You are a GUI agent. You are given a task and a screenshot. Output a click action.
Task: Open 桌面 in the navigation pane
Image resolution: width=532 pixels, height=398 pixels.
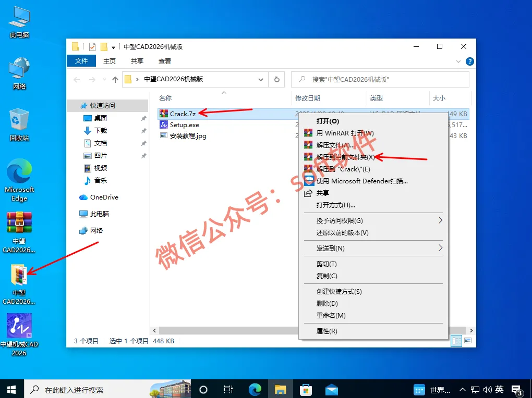point(101,118)
